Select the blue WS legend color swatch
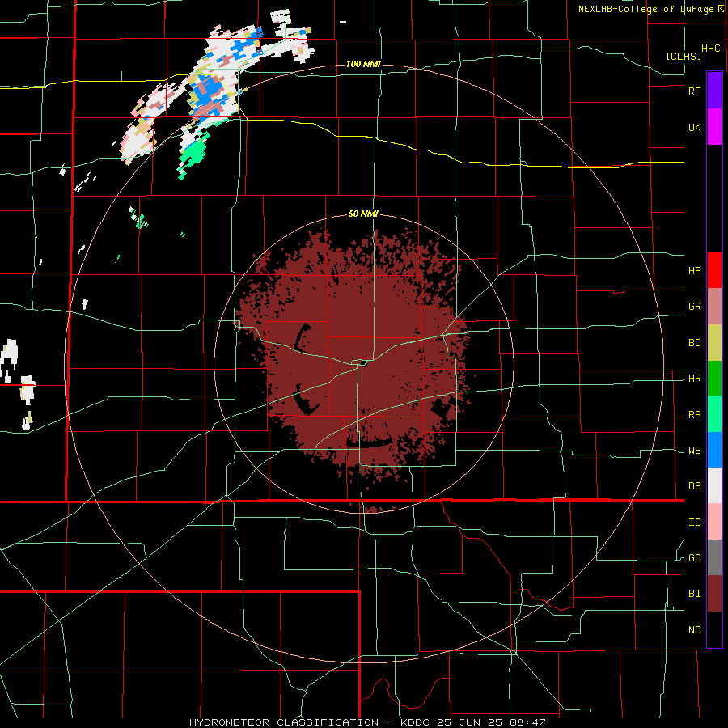This screenshot has width=728, height=728. click(x=714, y=450)
